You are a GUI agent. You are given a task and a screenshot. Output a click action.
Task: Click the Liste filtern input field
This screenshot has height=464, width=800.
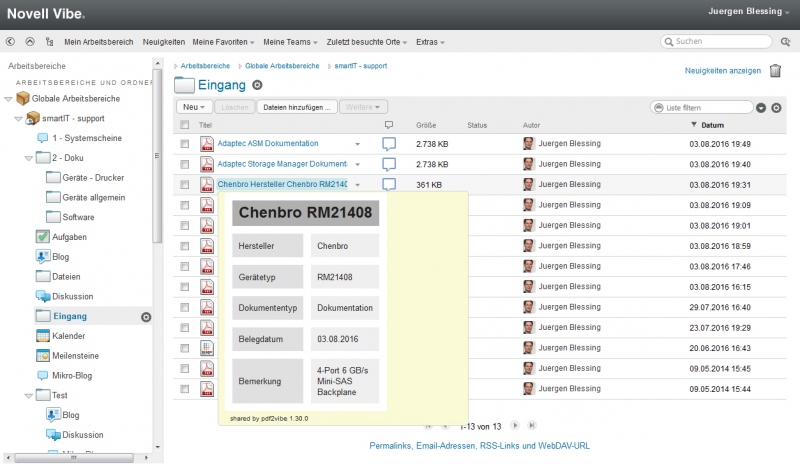(702, 108)
